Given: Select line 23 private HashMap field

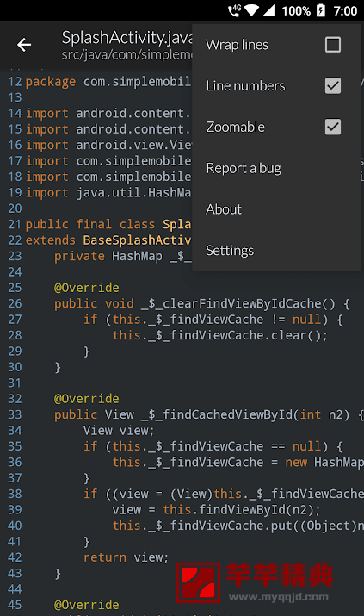Looking at the screenshot, I should click(x=123, y=256).
